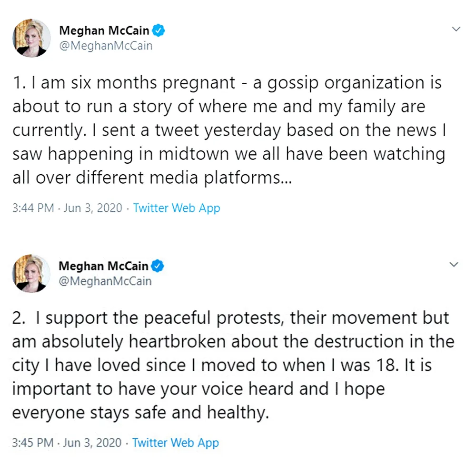
Task: Click the 3:44 PM timestamp
Action: tap(31, 208)
